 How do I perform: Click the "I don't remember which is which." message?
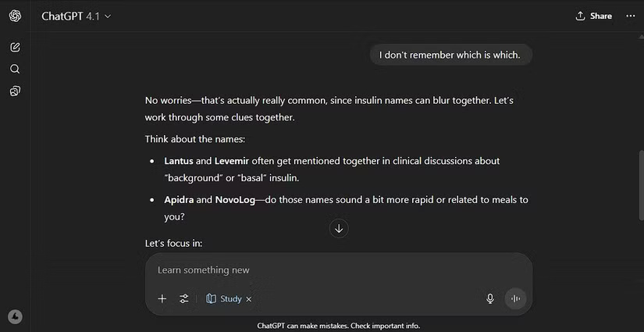[x=450, y=55]
